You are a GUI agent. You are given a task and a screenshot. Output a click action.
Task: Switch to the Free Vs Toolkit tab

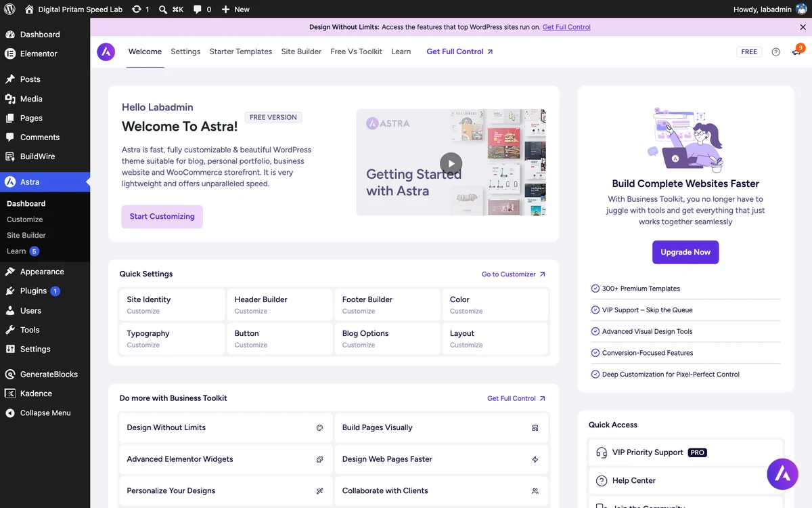(x=357, y=51)
